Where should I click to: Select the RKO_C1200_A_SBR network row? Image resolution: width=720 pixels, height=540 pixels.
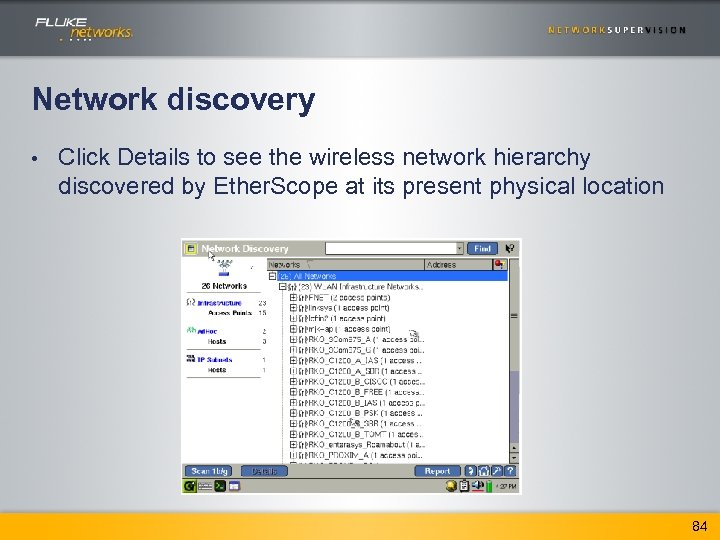click(x=361, y=371)
